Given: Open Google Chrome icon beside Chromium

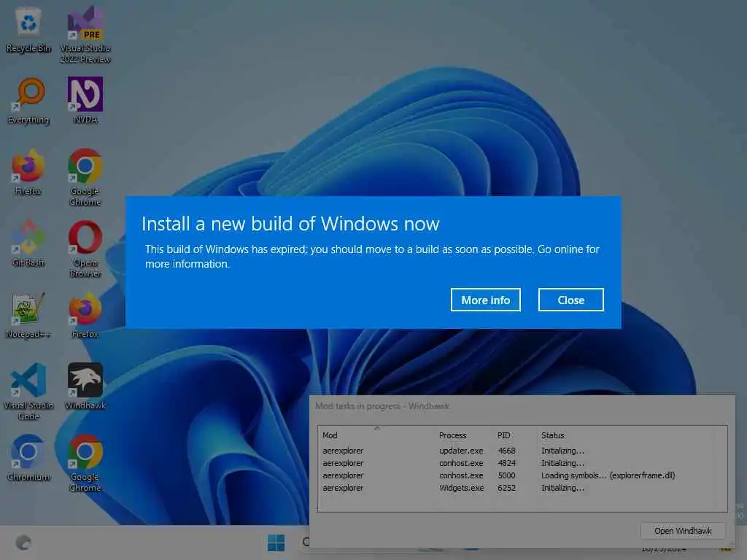Looking at the screenshot, I should coord(85,463).
